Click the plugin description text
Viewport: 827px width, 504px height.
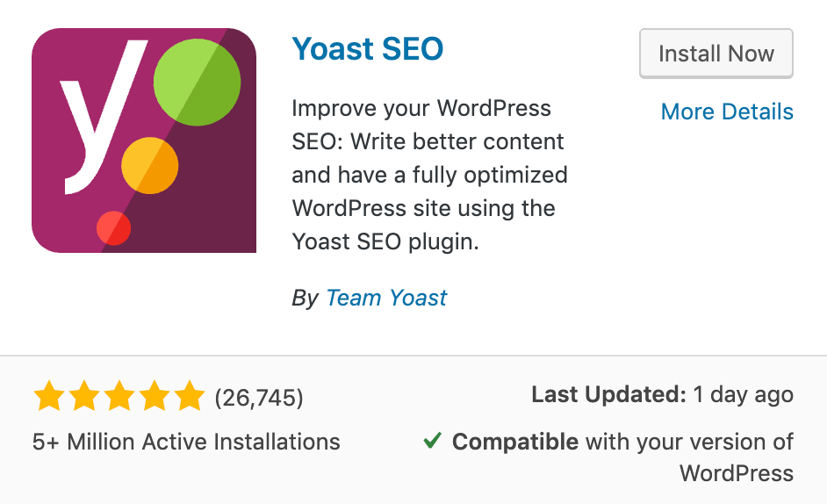click(x=430, y=175)
